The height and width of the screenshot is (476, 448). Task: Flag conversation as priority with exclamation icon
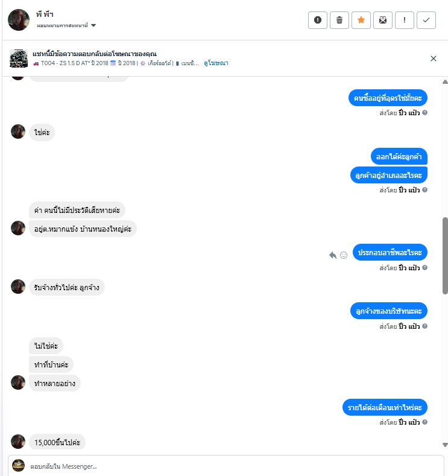[x=405, y=20]
